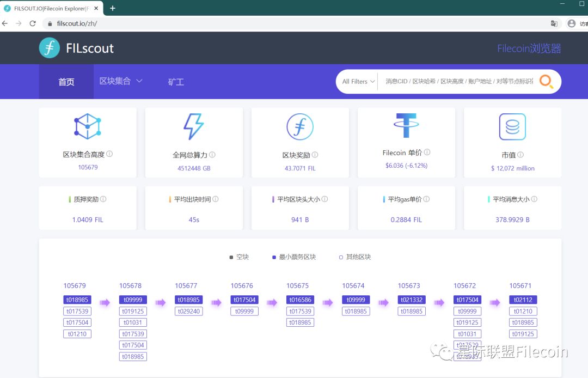
Task: Click the 43.7071 FIL block reward value
Action: click(x=300, y=168)
